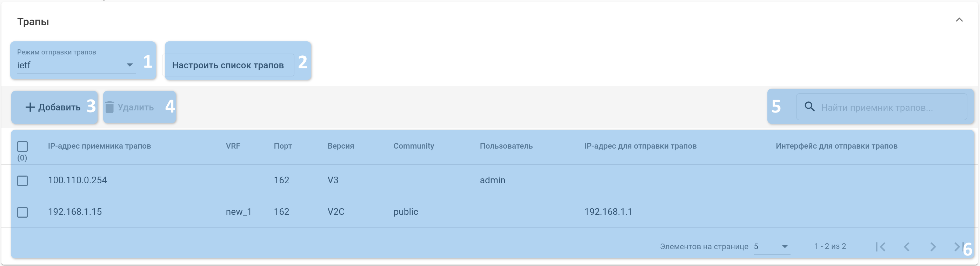Click the Версия column header
The height and width of the screenshot is (266, 980).
(340, 146)
